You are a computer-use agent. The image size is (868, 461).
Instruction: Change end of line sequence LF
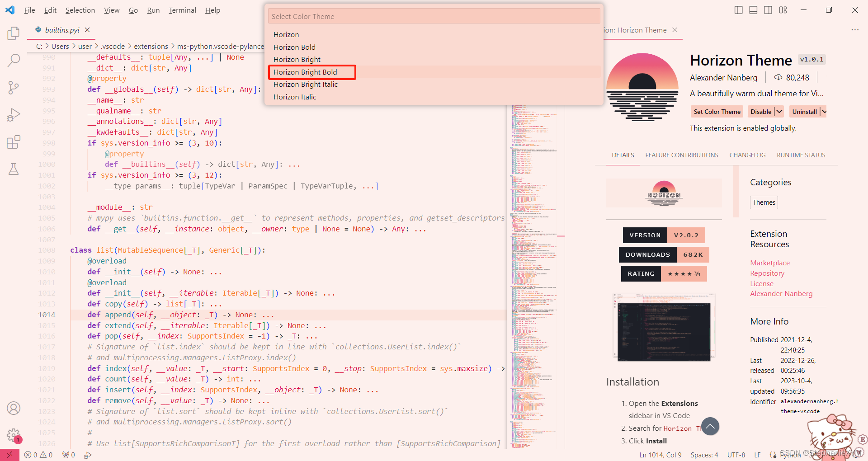757,455
